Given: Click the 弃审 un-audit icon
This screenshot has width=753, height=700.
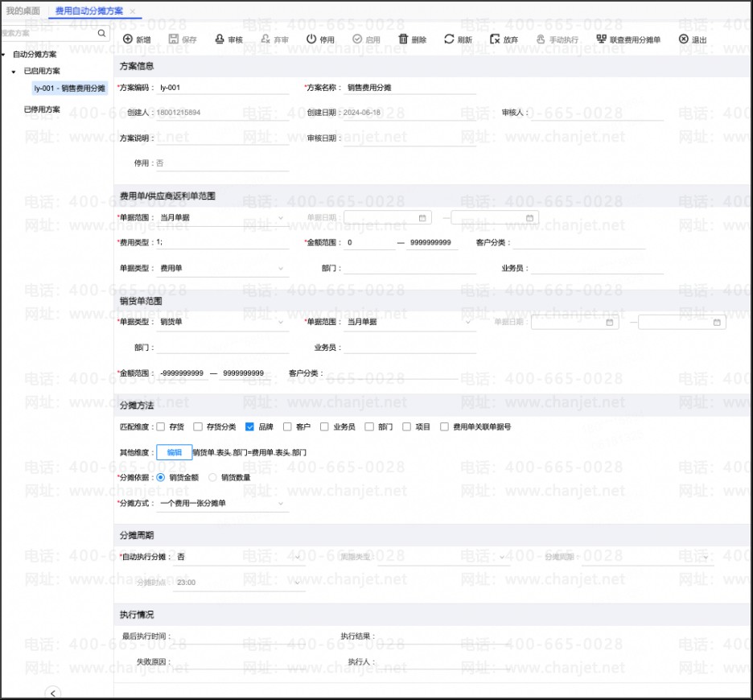Looking at the screenshot, I should click(x=265, y=39).
